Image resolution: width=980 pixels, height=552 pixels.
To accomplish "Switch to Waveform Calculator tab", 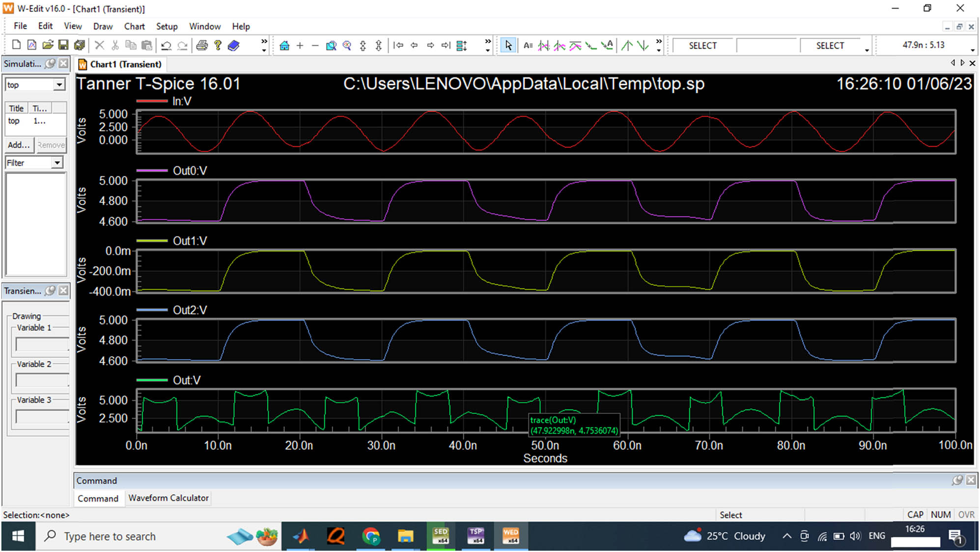I will pyautogui.click(x=168, y=498).
